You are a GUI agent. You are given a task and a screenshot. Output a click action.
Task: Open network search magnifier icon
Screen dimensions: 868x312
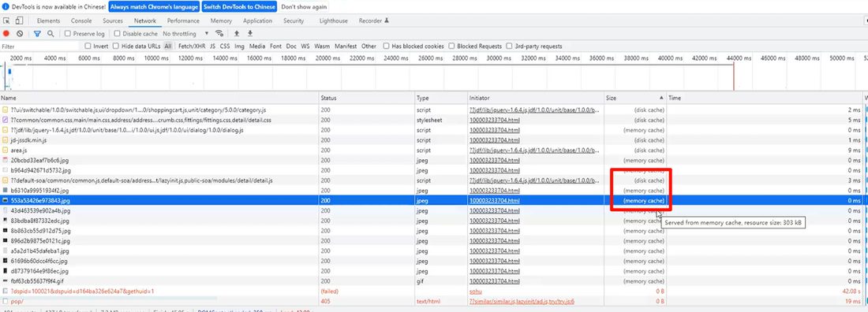coord(51,34)
